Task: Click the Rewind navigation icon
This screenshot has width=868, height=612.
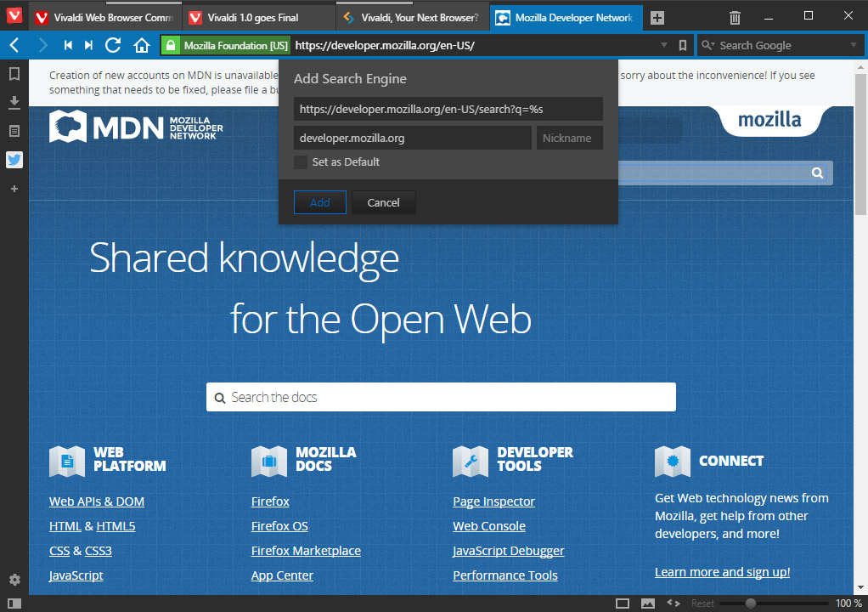Action: 68,45
